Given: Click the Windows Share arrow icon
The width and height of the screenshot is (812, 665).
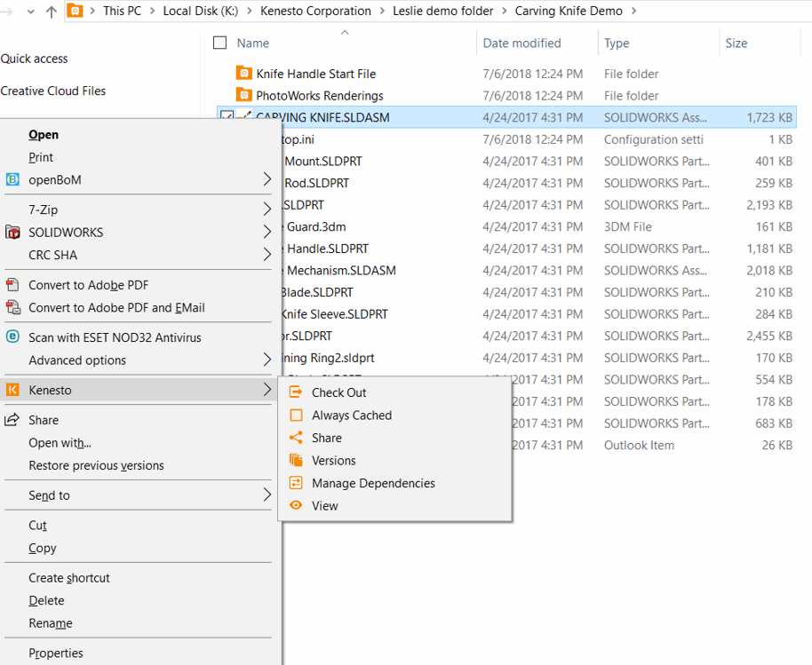Looking at the screenshot, I should 12,420.
